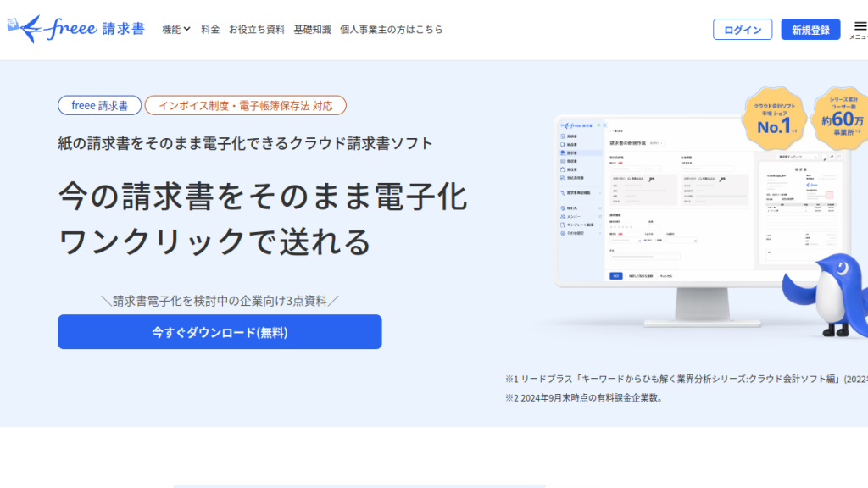Open 基礎知識 in the navigation
This screenshot has width=868, height=488.
(312, 30)
